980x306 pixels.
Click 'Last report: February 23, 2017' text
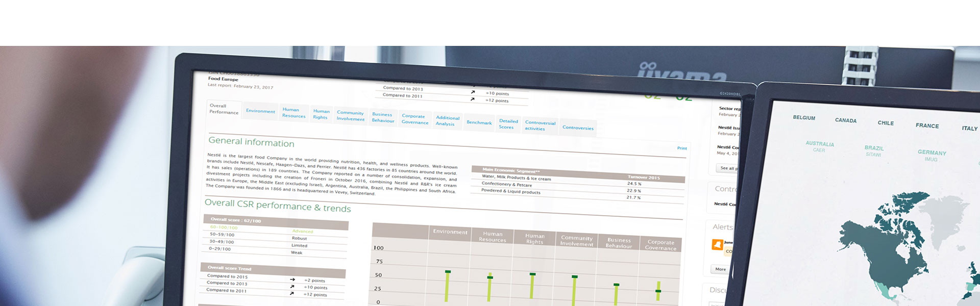(240, 86)
